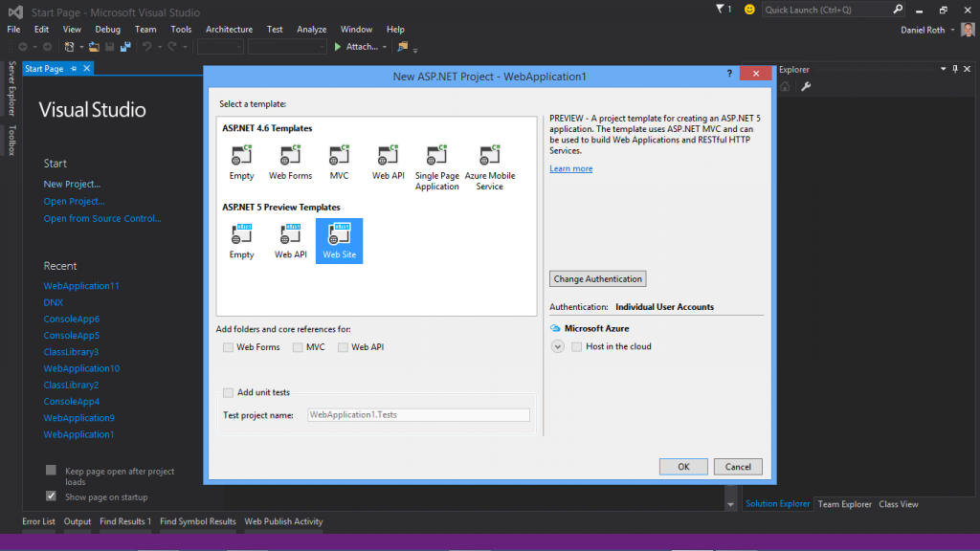Open the solution configurations combo box

[220, 47]
